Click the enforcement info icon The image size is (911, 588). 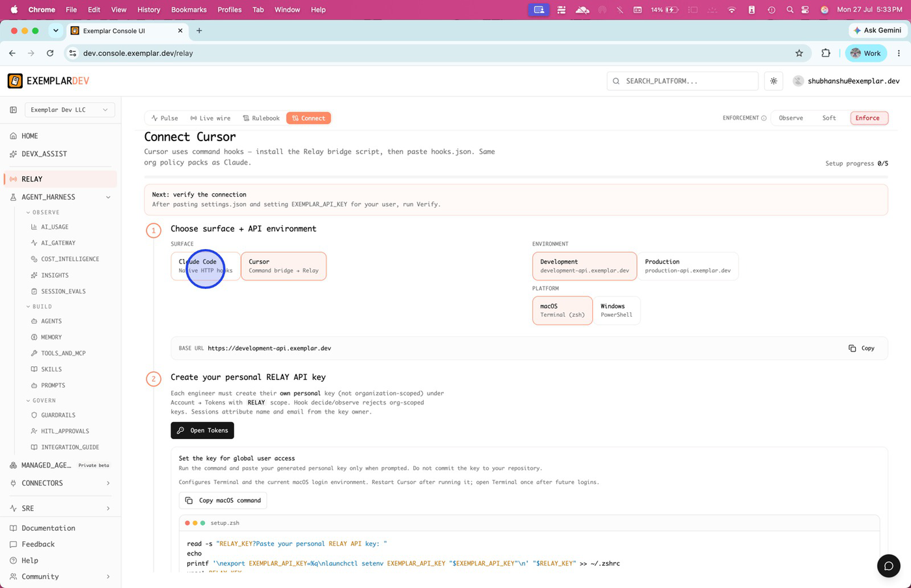coord(764,118)
